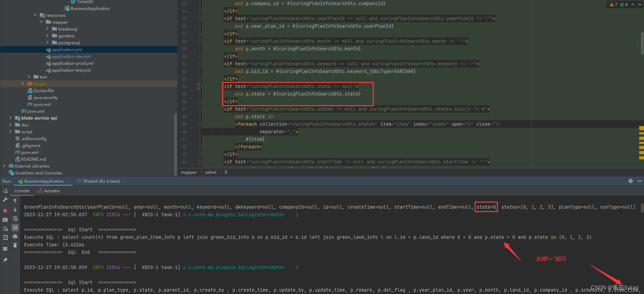Hide the Run tool window with the minimize dash
644x294 pixels.
click(x=639, y=181)
